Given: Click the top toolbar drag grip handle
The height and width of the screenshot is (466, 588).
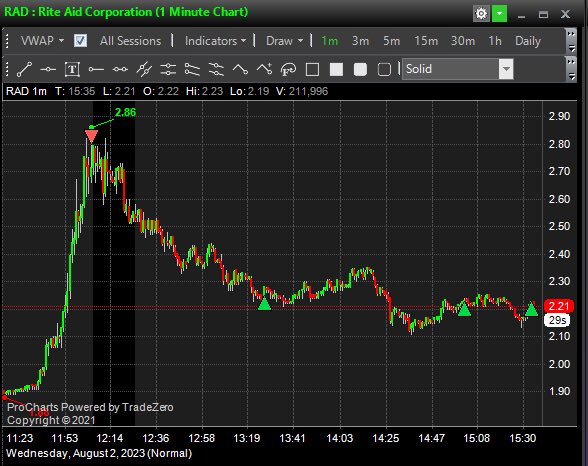Looking at the screenshot, I should click(x=7, y=41).
